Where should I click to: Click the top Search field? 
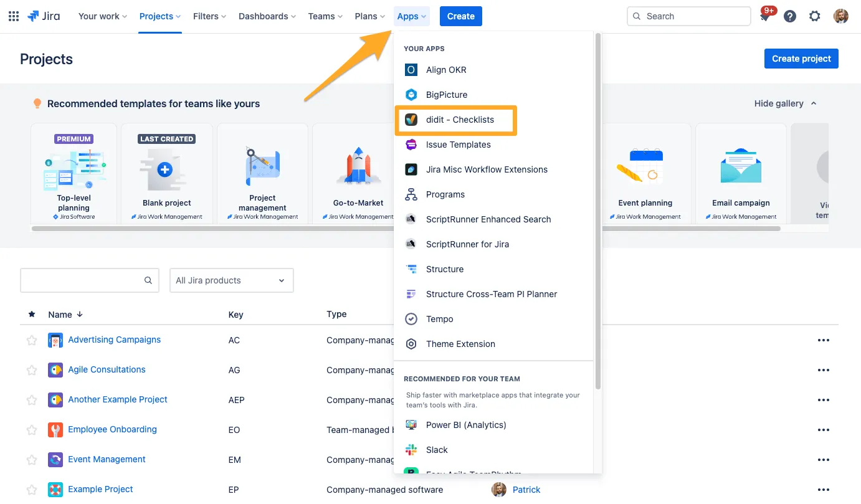pyautogui.click(x=688, y=16)
